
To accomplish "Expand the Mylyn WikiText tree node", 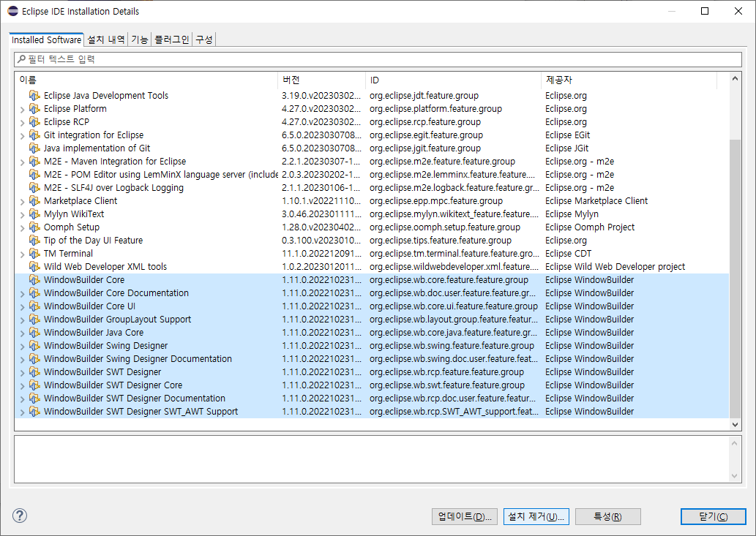I will pos(22,215).
